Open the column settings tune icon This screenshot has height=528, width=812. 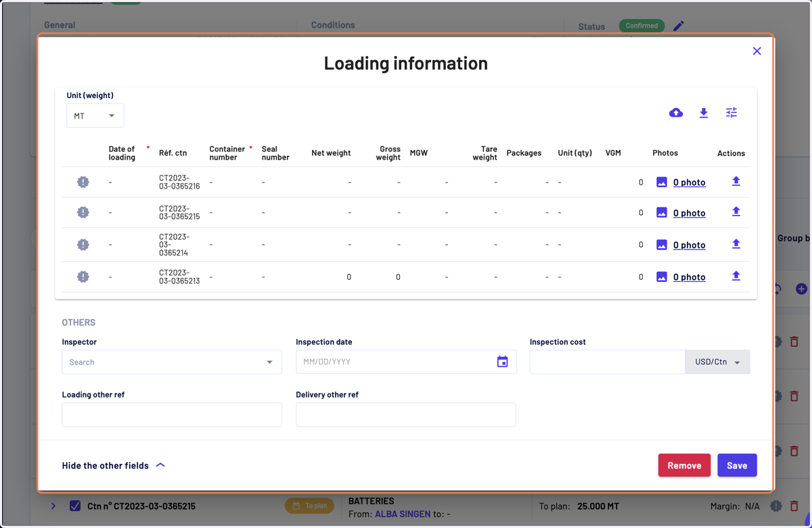tap(731, 113)
